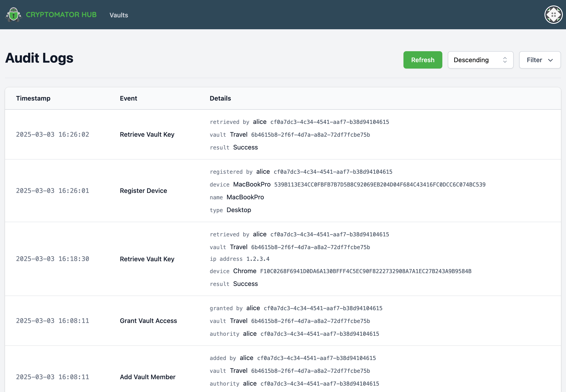This screenshot has width=566, height=392.
Task: Refresh the audit logs
Action: tap(422, 60)
